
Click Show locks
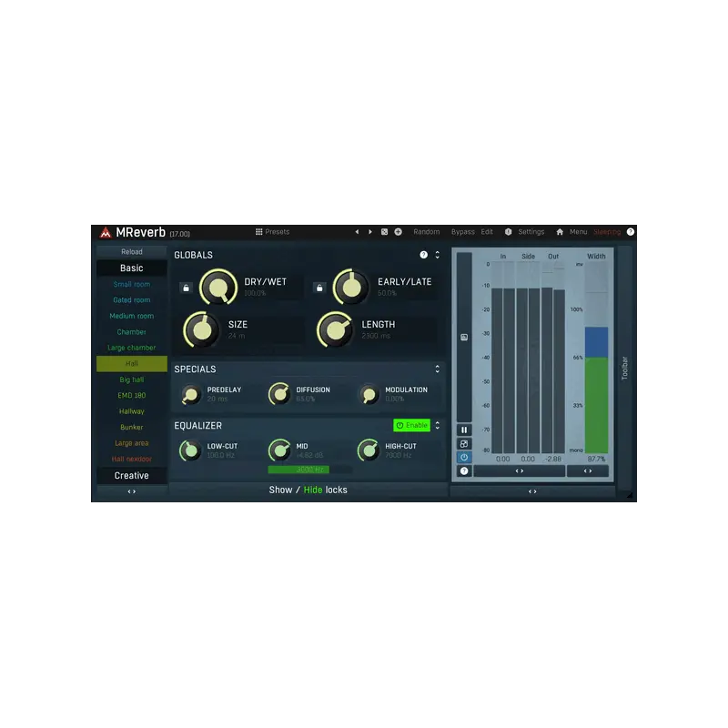[x=281, y=490]
